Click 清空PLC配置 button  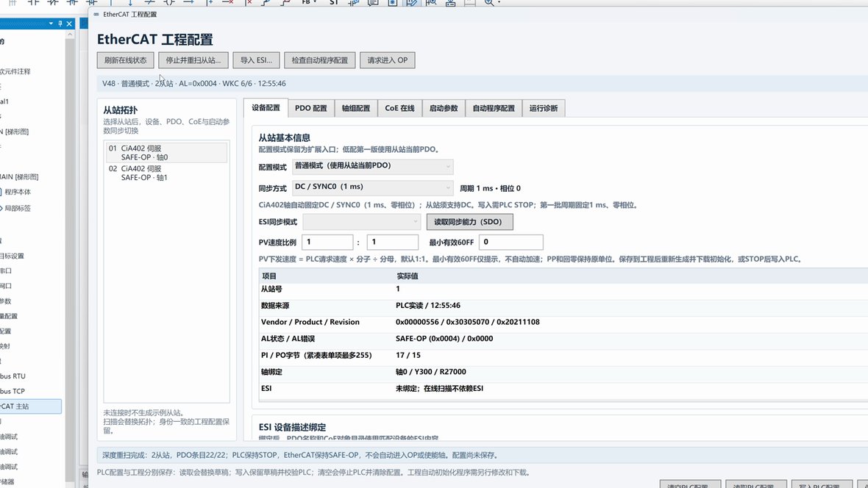click(690, 484)
